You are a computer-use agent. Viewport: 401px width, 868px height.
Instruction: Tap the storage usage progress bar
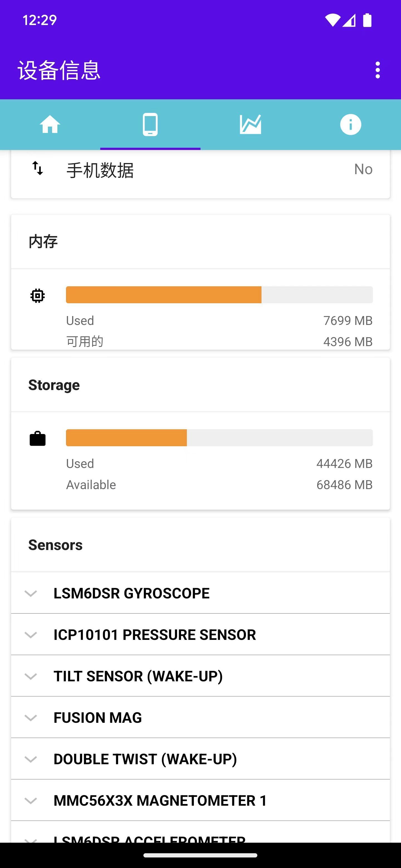[219, 438]
